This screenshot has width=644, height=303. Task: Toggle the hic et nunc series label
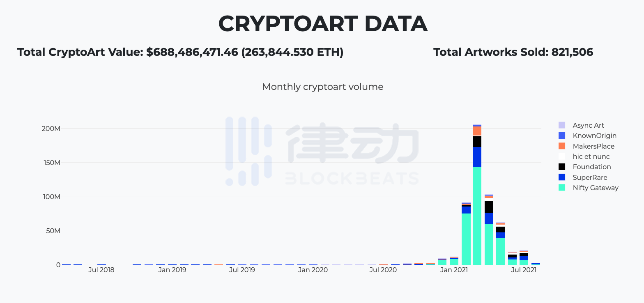click(x=591, y=156)
